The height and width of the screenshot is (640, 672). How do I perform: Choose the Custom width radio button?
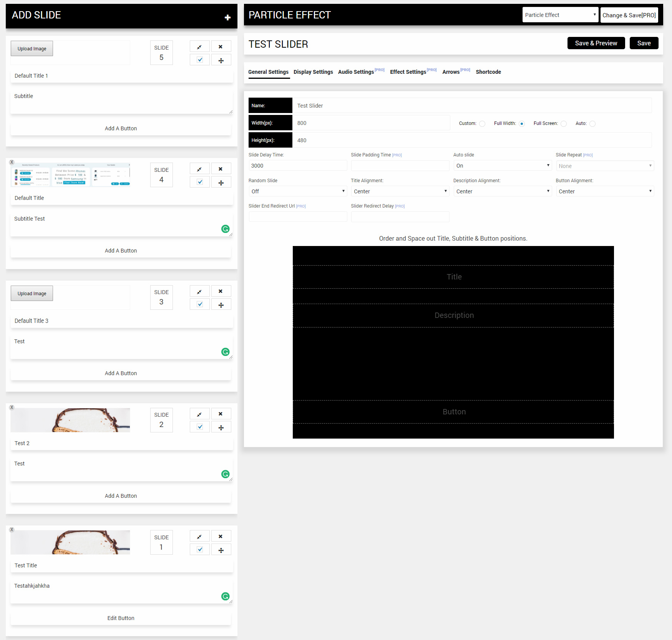tap(482, 124)
